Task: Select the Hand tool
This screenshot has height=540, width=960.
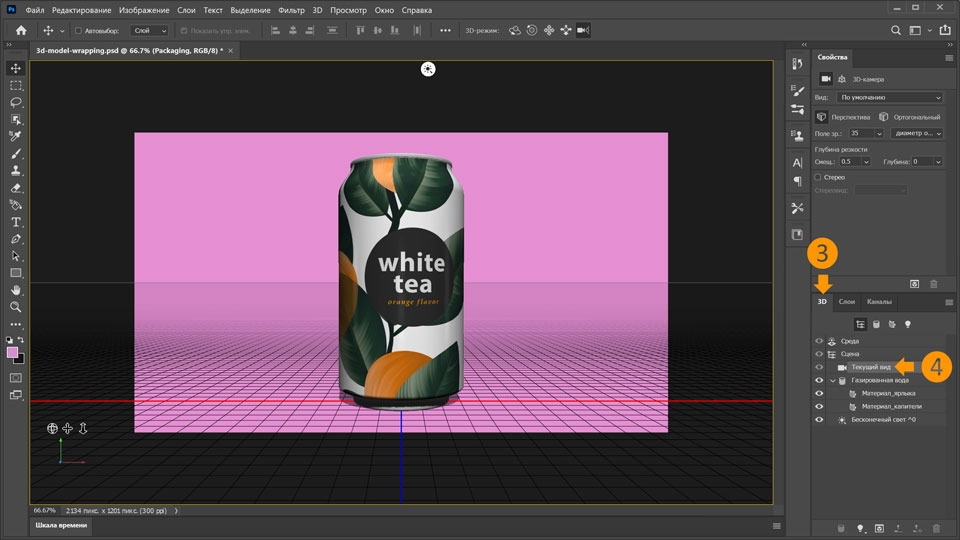Action: click(16, 290)
